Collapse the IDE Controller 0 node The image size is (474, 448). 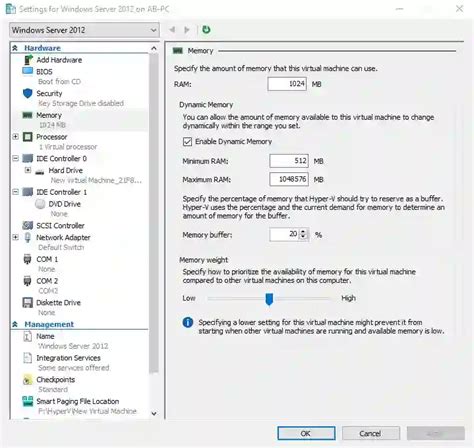[15, 158]
